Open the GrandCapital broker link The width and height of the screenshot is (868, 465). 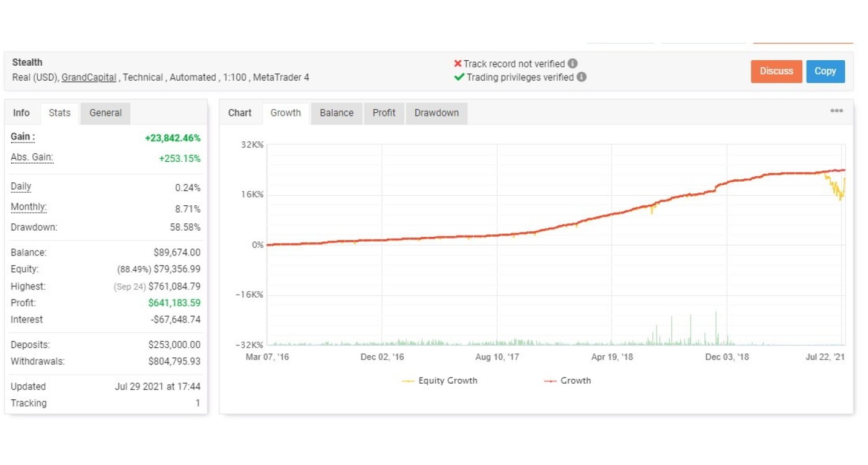point(89,77)
